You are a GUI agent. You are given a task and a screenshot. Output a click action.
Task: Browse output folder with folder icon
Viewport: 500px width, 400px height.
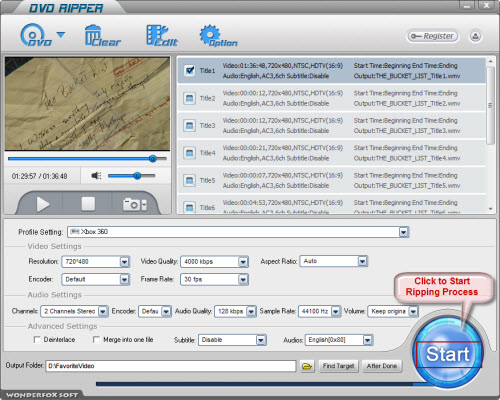(x=307, y=366)
